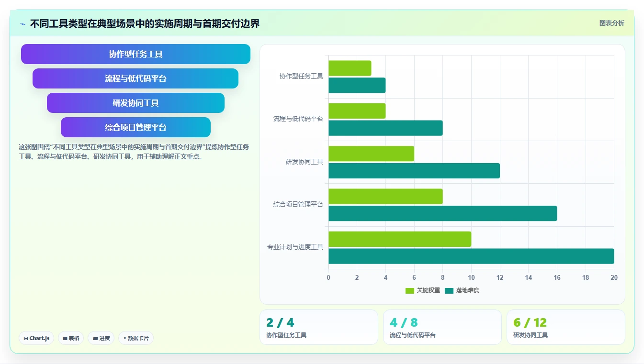Click the 落地难度 bar for 协作型任务工具
644x364 pixels.
coord(357,85)
